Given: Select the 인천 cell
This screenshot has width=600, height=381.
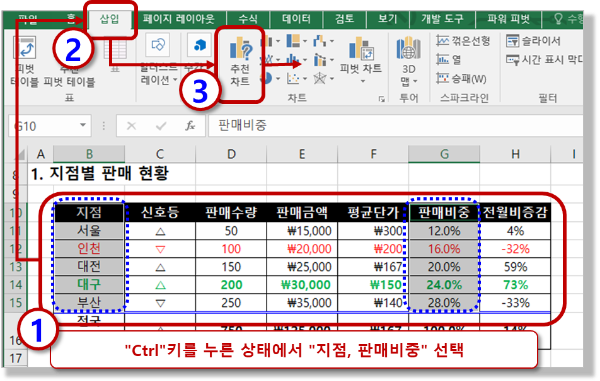Looking at the screenshot, I should (x=89, y=249).
